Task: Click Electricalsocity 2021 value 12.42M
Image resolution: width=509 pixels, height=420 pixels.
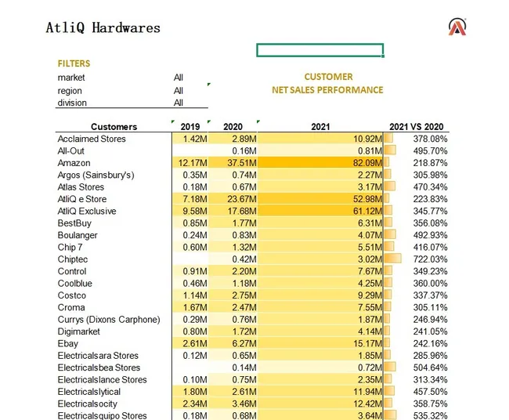Action: [x=367, y=404]
